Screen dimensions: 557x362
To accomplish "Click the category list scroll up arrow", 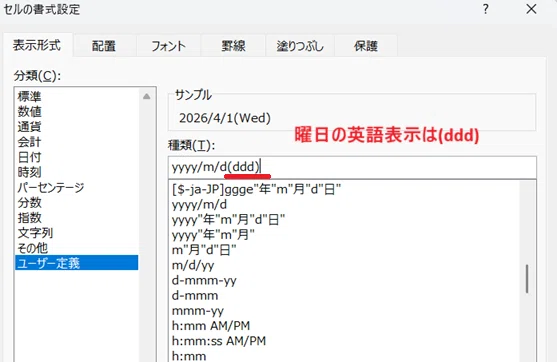I will [x=147, y=96].
